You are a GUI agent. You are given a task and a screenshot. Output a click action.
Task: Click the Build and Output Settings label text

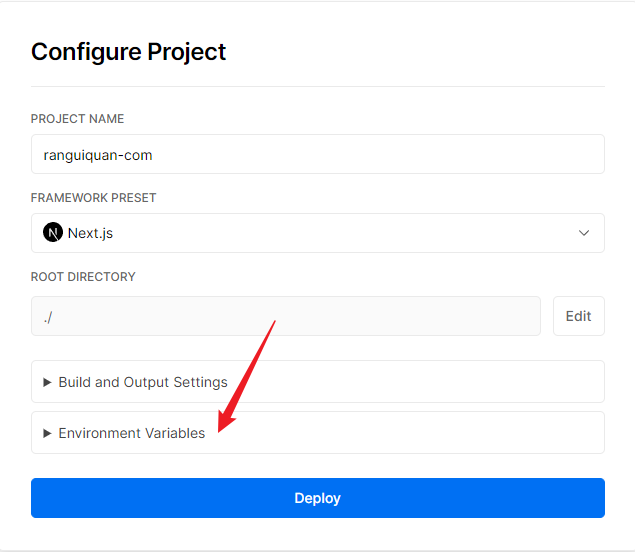click(x=143, y=382)
